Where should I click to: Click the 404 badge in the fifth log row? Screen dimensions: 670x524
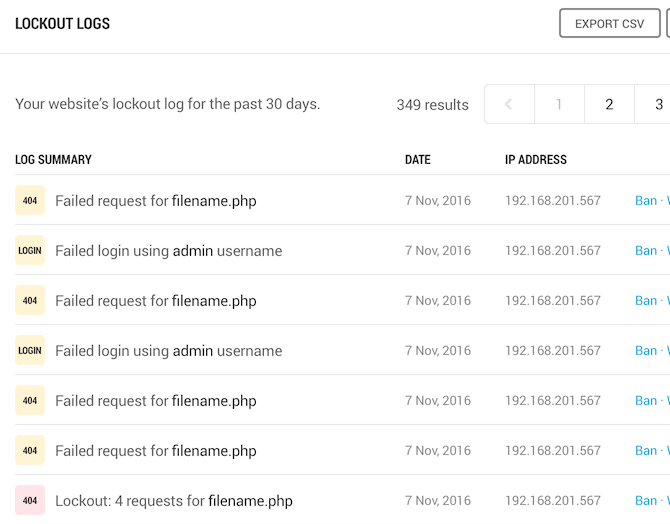(30, 400)
